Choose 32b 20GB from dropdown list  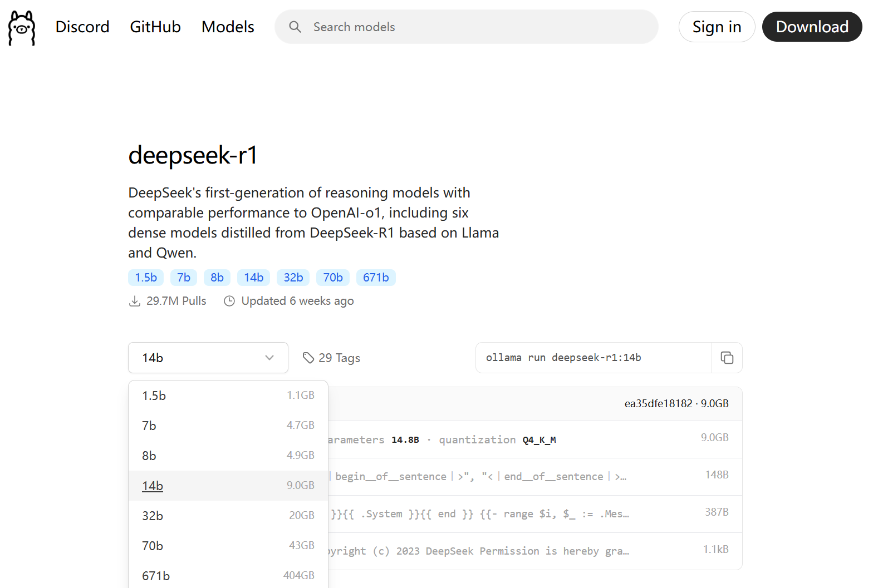(x=228, y=516)
